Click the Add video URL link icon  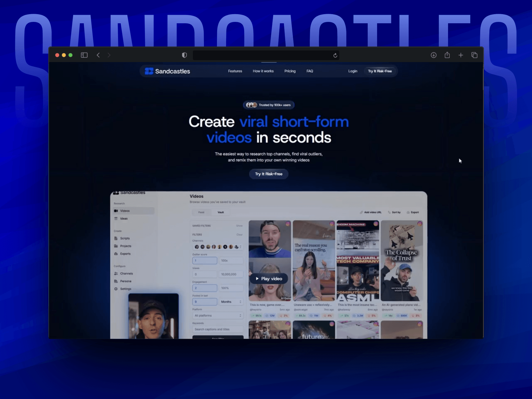pyautogui.click(x=361, y=213)
